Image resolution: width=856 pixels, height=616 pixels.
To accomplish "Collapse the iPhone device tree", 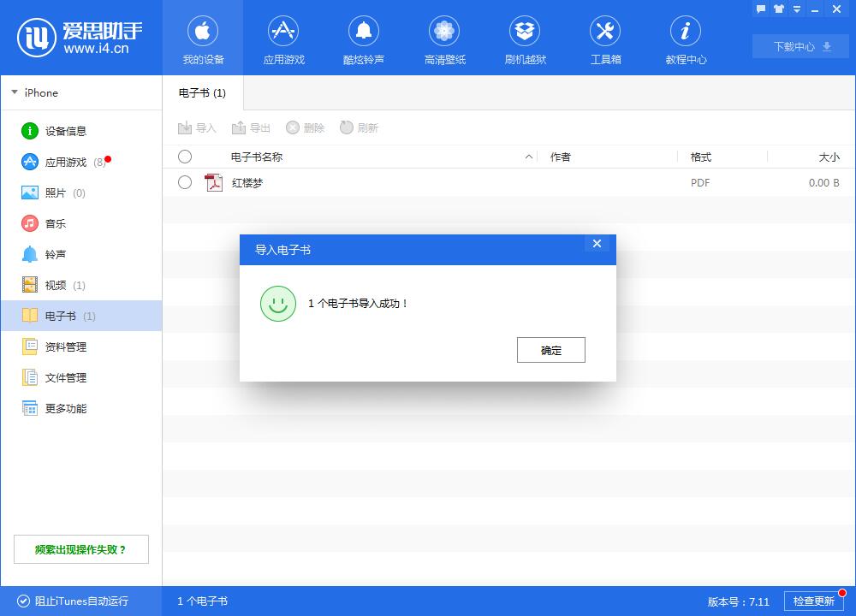I will [x=15, y=92].
